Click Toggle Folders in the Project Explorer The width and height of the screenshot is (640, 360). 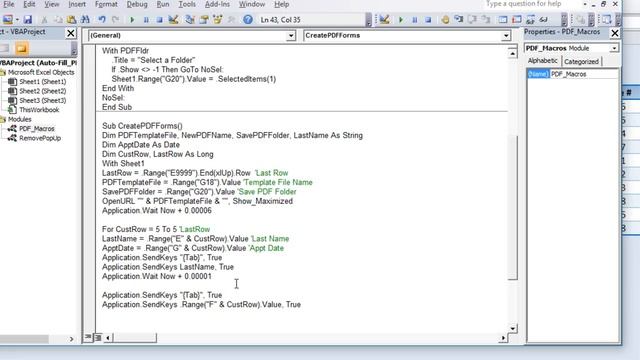tap(22, 49)
